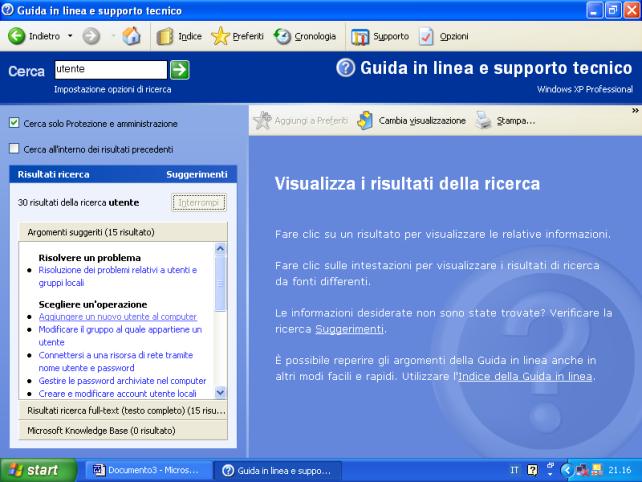Expand hidden tray icons blue arrow
This screenshot has width=642, height=482.
pyautogui.click(x=567, y=470)
